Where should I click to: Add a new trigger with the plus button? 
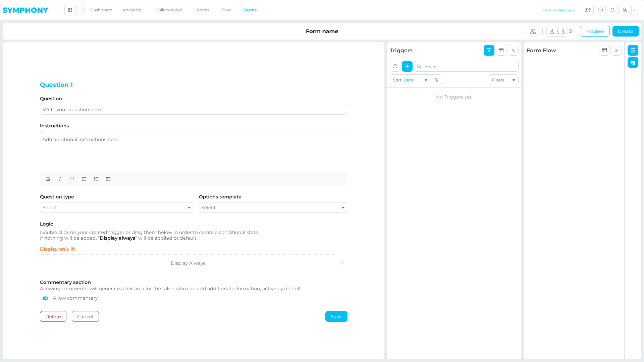point(407,66)
